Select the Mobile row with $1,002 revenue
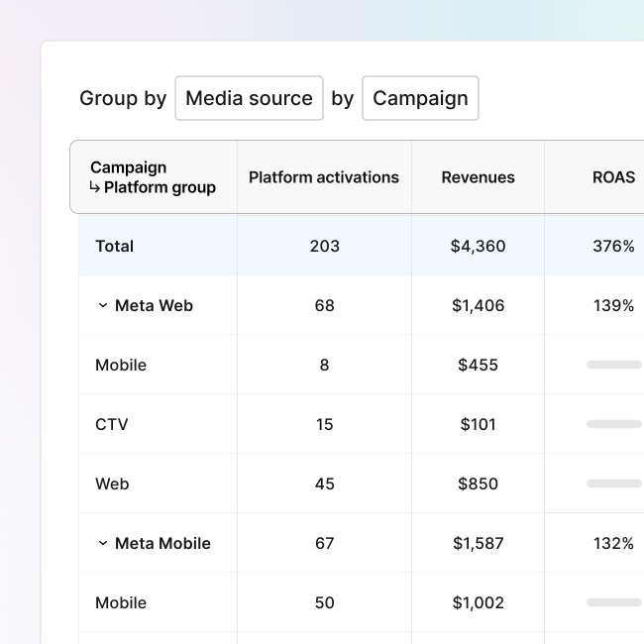The height and width of the screenshot is (644, 644). (121, 602)
